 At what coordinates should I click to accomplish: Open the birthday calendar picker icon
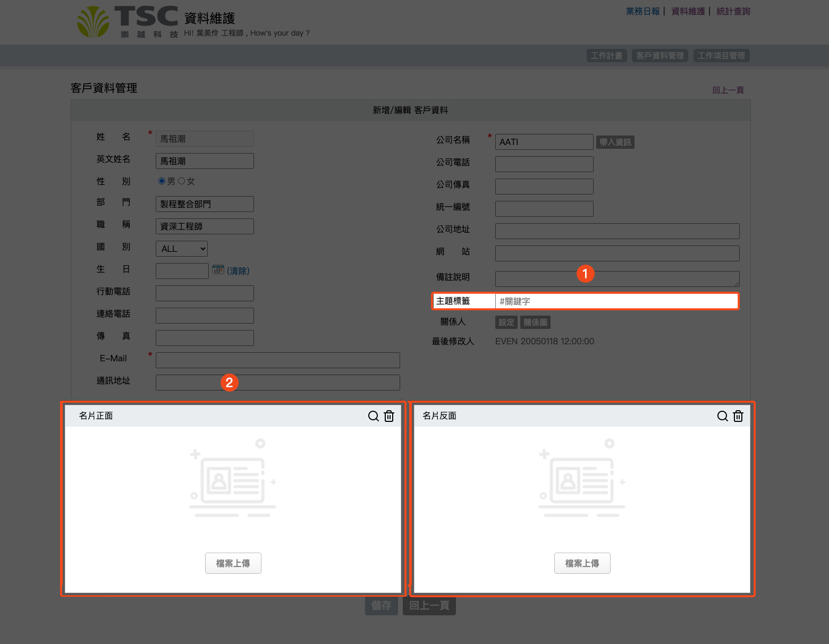(218, 270)
